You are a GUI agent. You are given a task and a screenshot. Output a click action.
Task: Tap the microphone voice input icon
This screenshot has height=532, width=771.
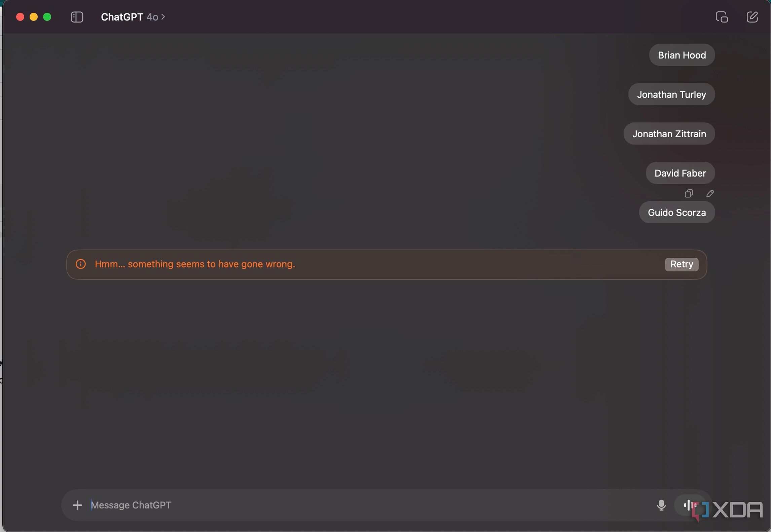tap(661, 504)
